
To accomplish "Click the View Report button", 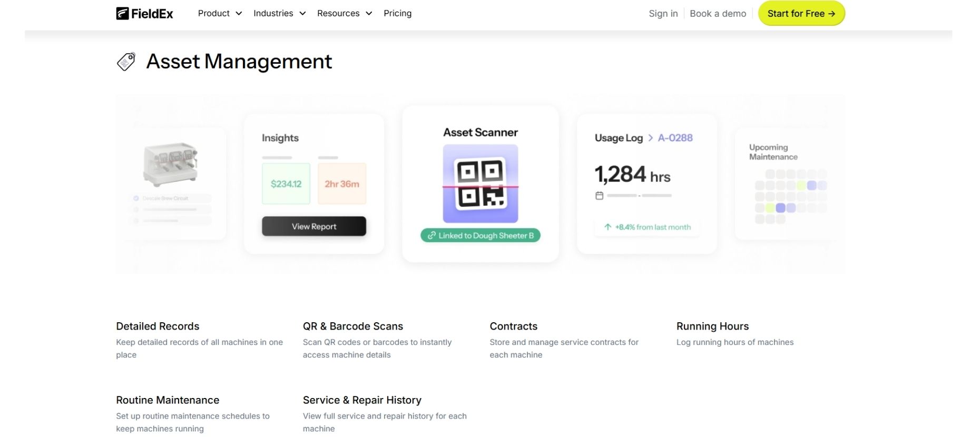I will pos(314,226).
